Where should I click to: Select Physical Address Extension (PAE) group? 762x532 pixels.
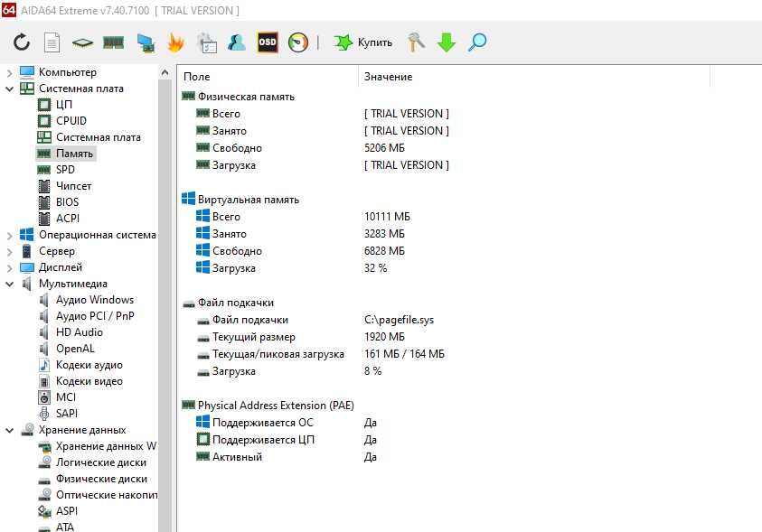click(276, 406)
